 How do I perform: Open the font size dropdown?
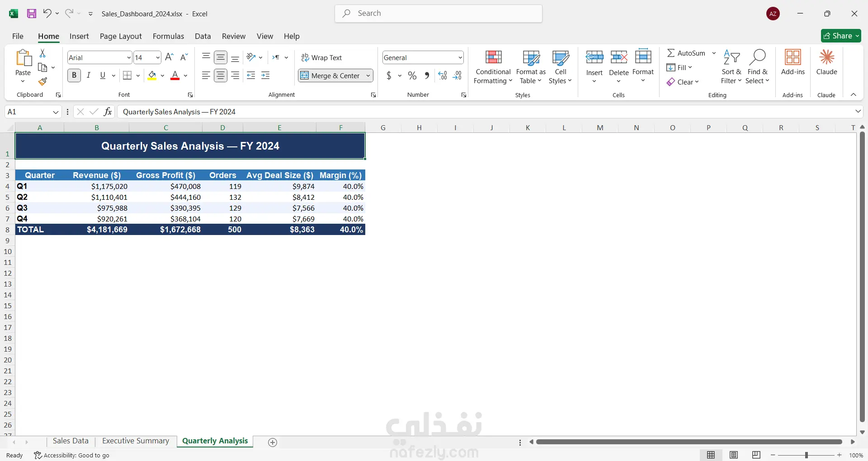pyautogui.click(x=157, y=57)
